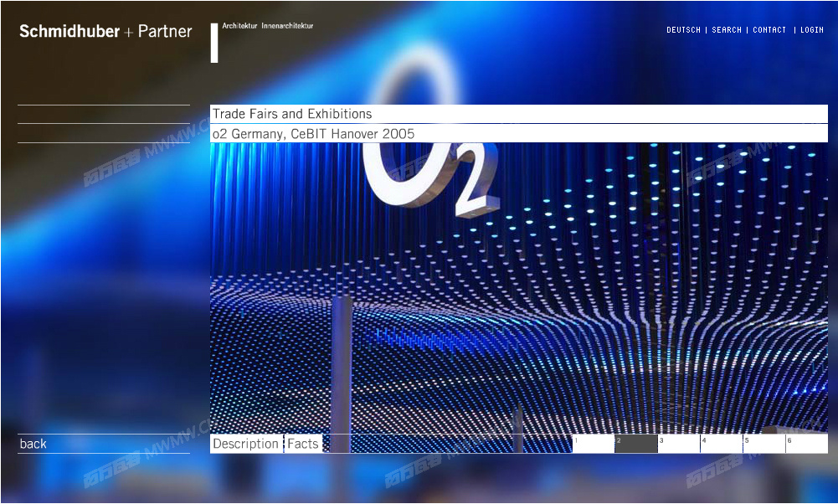Open the Description tab

246,444
